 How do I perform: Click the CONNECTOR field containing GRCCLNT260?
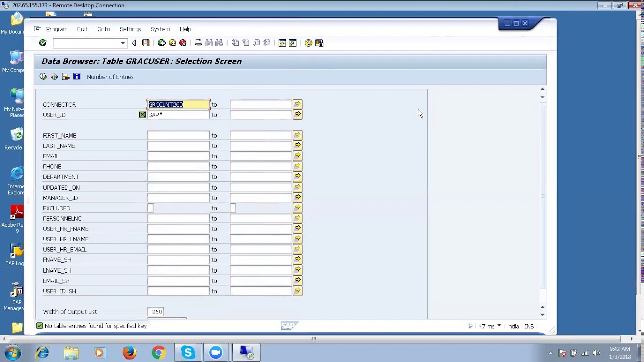coord(179,104)
